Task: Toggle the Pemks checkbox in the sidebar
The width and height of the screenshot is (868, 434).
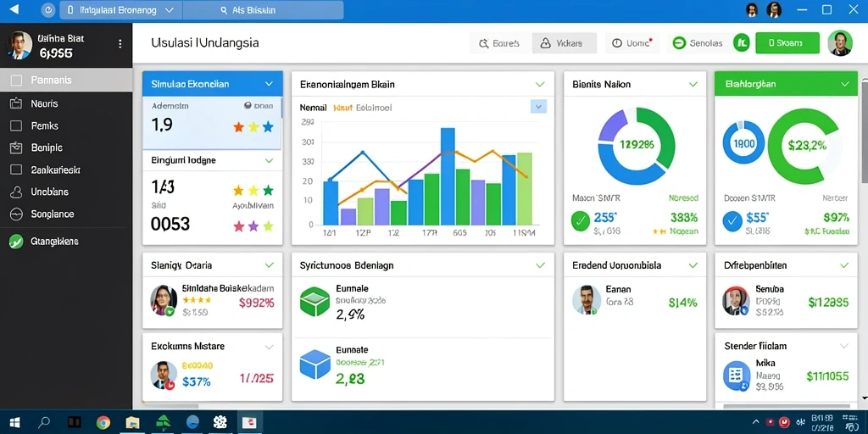Action: (x=16, y=125)
